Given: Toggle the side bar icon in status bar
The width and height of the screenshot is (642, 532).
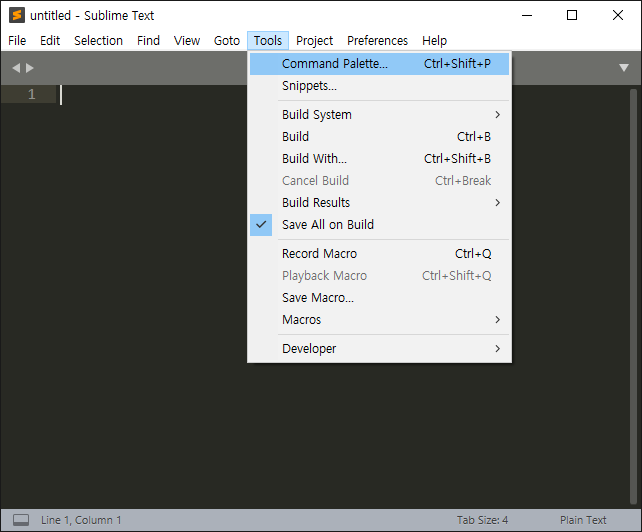Looking at the screenshot, I should 21,520.
